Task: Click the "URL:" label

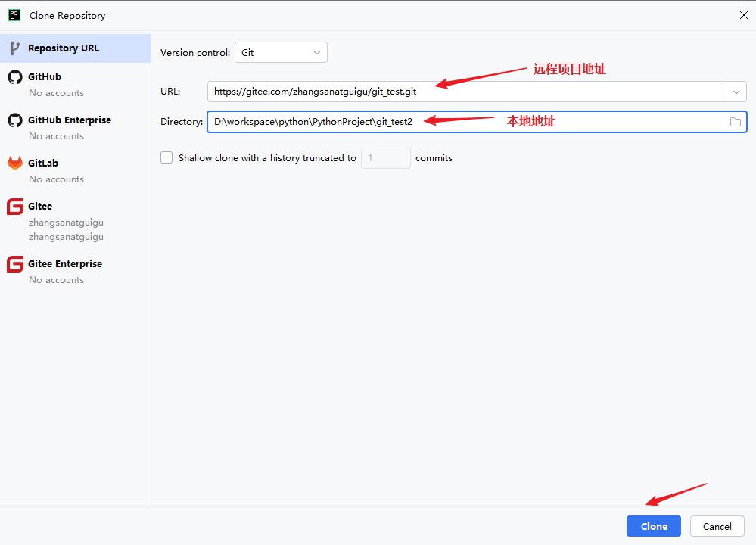Action: [x=170, y=92]
